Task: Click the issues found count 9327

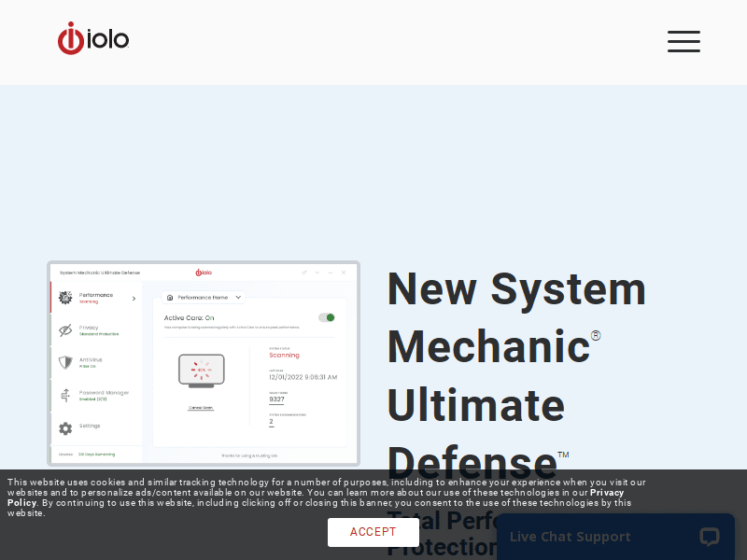Action: point(276,399)
